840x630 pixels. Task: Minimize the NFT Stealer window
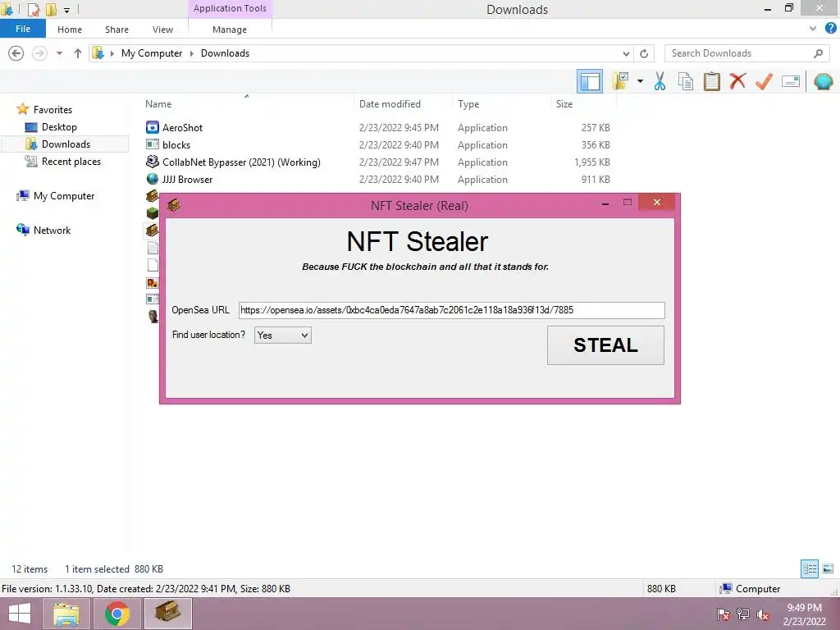tap(605, 203)
